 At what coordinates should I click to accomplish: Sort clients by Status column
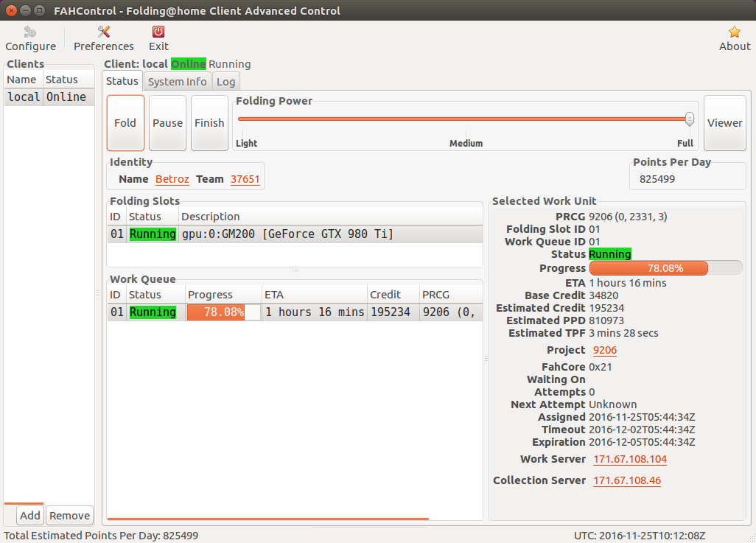[x=69, y=80]
